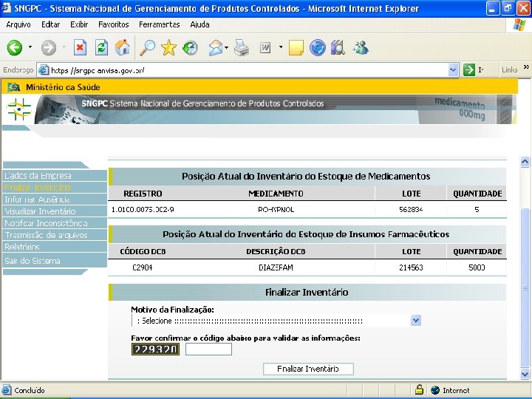Click the grey Forward arrow button
The width and height of the screenshot is (532, 399).
coord(49,47)
